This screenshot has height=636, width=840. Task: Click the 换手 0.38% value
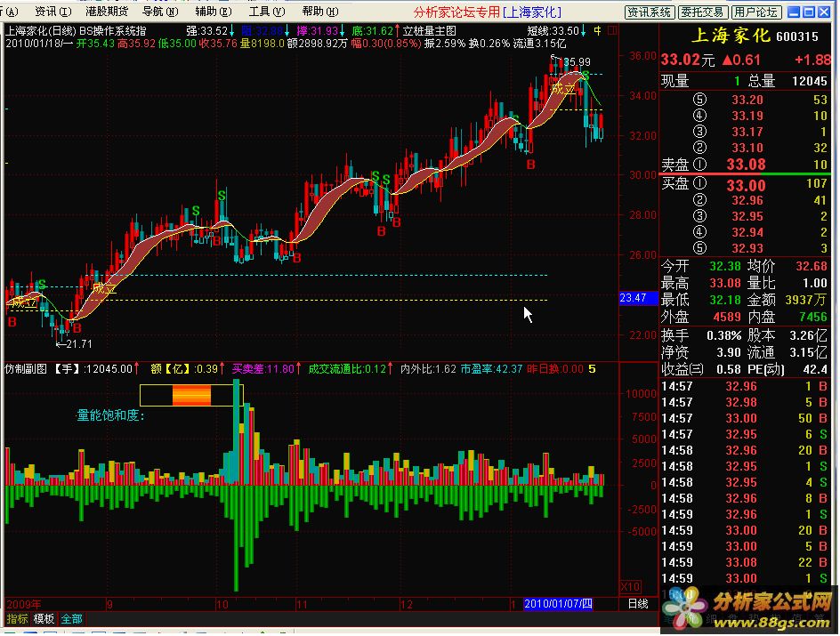coord(723,336)
